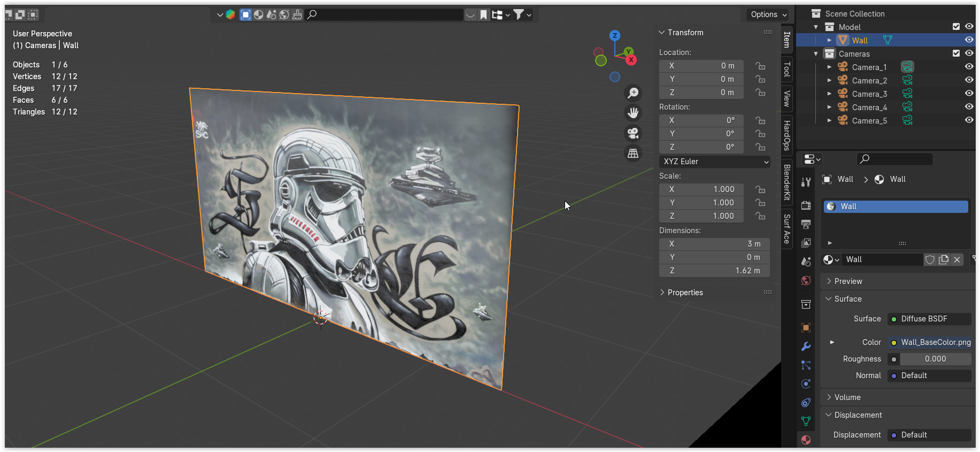Hide the Model collection in viewport
This screenshot has width=980, height=452.
point(969,26)
